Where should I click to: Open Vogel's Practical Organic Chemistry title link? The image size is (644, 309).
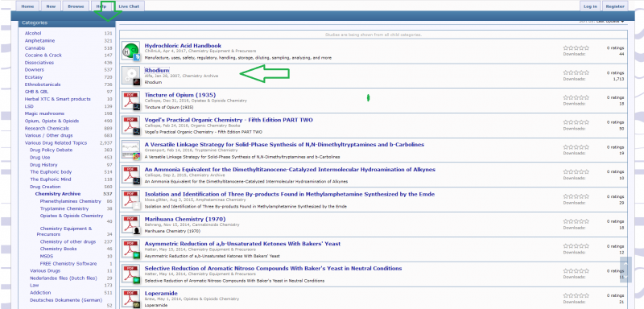click(x=229, y=120)
